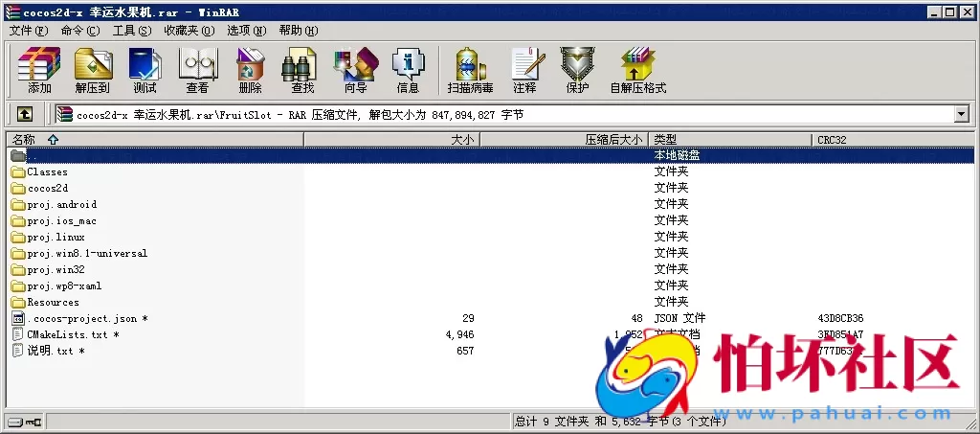Select CMakeLists.txt file name
The height and width of the screenshot is (434, 980).
[x=73, y=334]
